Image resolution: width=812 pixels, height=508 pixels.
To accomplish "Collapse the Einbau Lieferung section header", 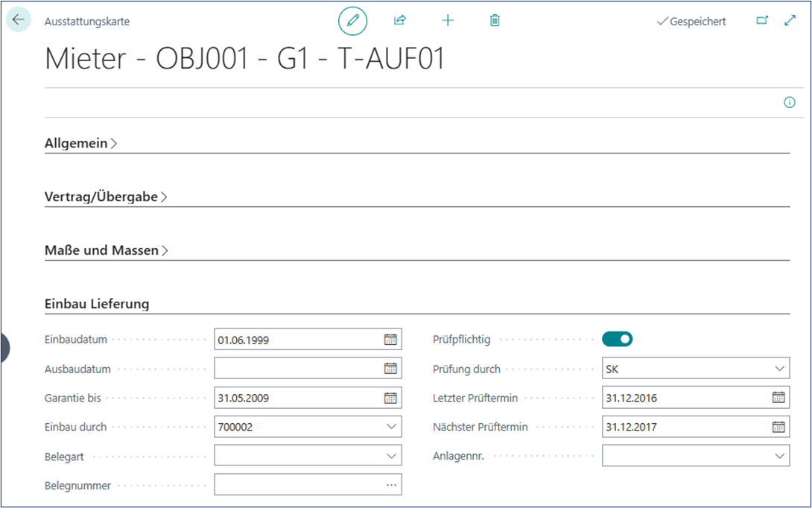I will click(x=97, y=304).
